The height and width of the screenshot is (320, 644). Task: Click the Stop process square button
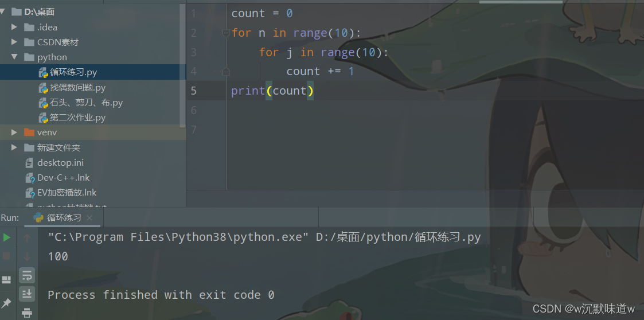(6, 256)
